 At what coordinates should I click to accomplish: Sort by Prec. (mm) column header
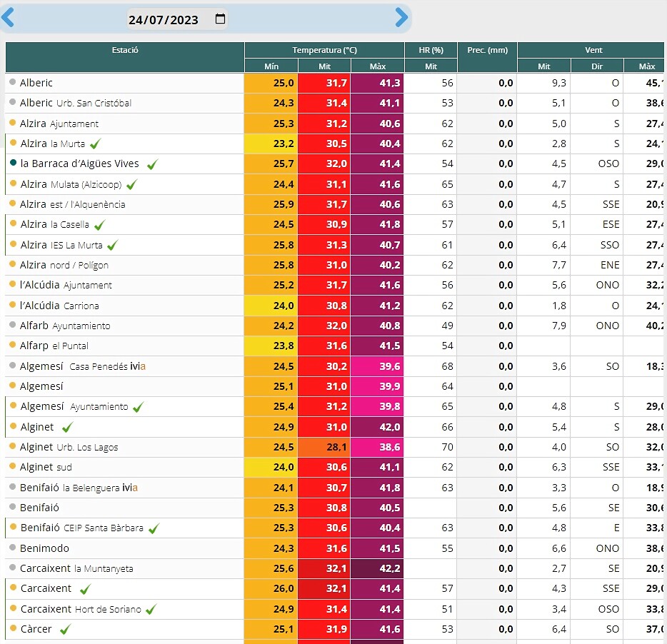488,57
